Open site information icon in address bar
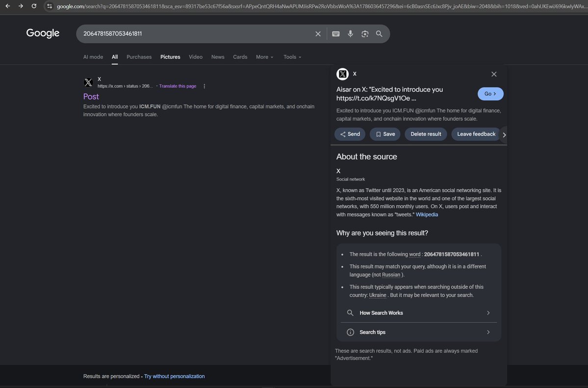This screenshot has width=588, height=388. click(x=50, y=6)
